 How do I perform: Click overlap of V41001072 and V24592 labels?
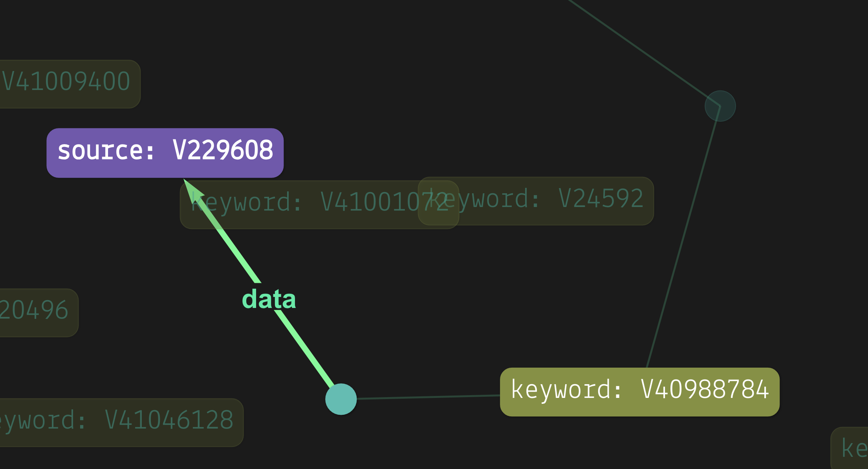[x=439, y=203]
